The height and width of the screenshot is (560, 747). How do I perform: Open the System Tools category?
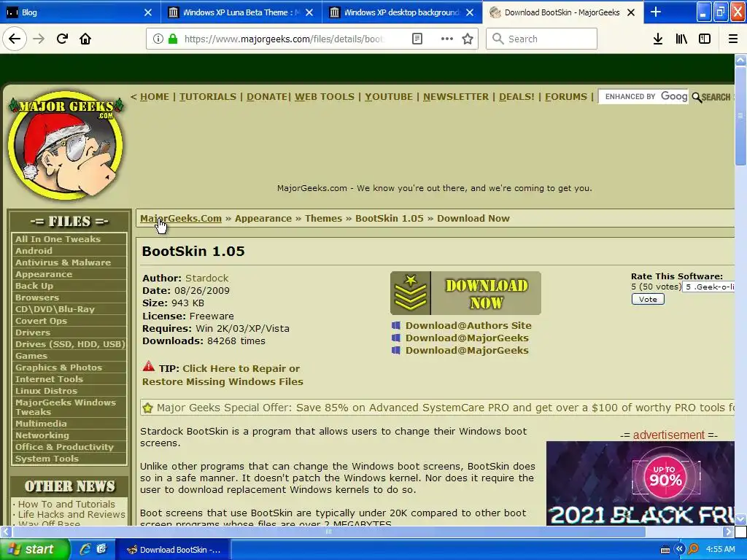tap(47, 459)
